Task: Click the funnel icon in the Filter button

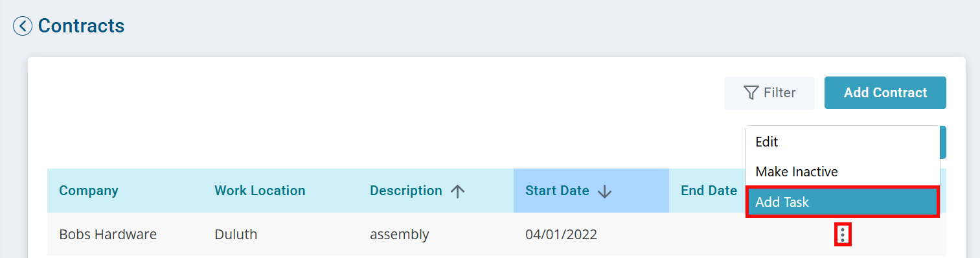Action: click(x=751, y=93)
